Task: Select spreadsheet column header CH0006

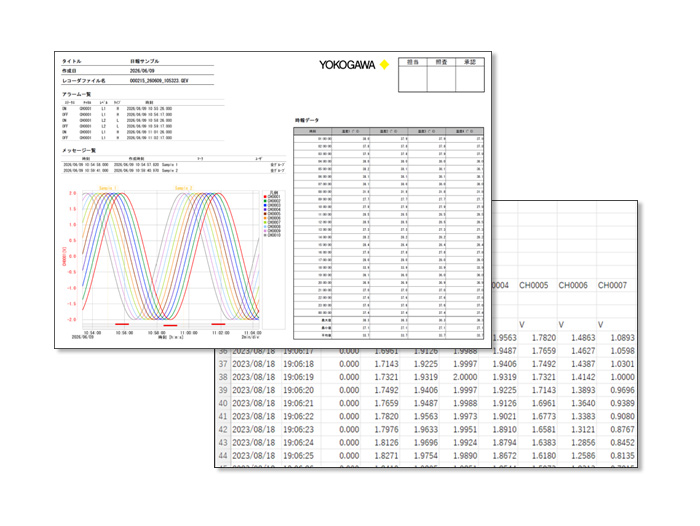Action: coord(573,285)
